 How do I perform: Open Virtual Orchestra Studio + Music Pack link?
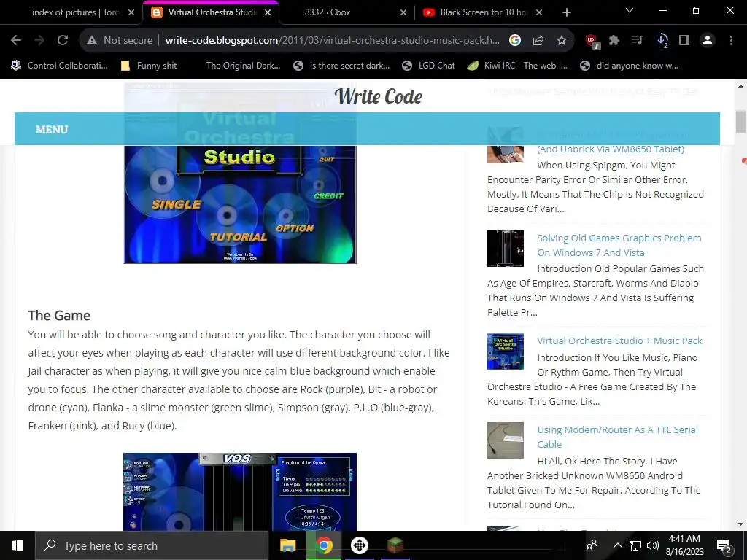[619, 341]
